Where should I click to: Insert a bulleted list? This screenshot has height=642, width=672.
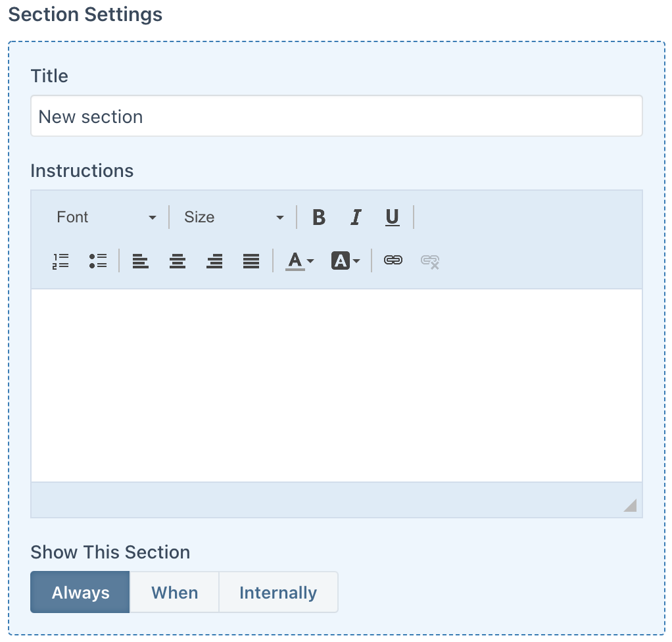(97, 260)
